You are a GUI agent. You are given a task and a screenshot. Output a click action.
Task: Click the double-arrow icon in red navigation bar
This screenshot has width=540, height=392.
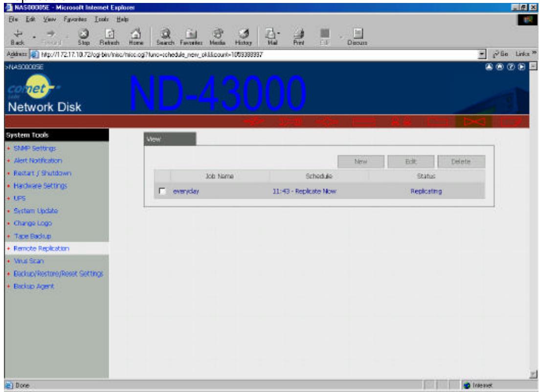point(254,121)
